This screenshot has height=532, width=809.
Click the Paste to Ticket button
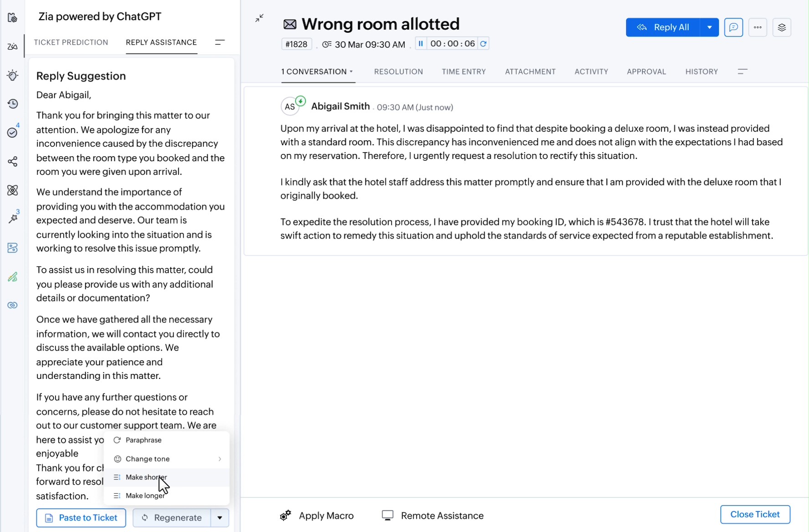coord(81,518)
